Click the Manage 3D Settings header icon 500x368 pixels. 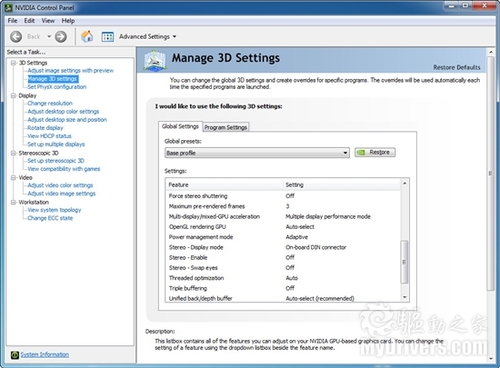click(155, 60)
